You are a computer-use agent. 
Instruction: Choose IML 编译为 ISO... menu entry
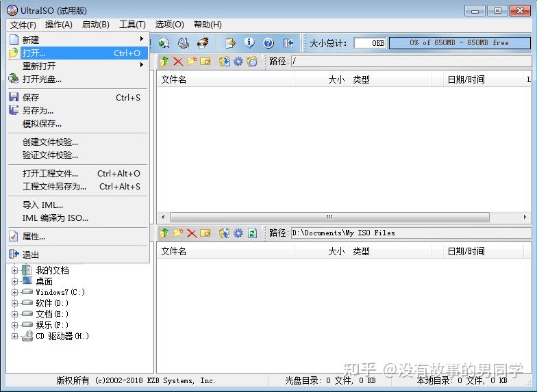pyautogui.click(x=78, y=218)
